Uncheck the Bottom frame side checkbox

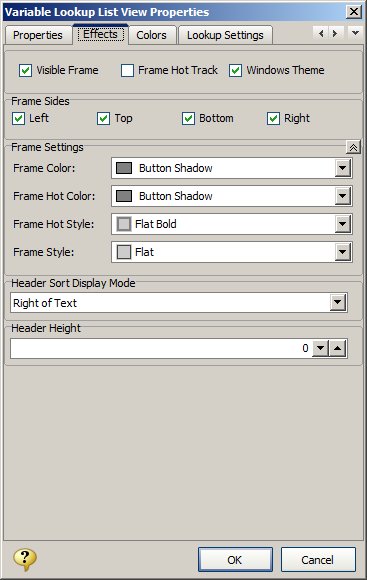click(188, 119)
